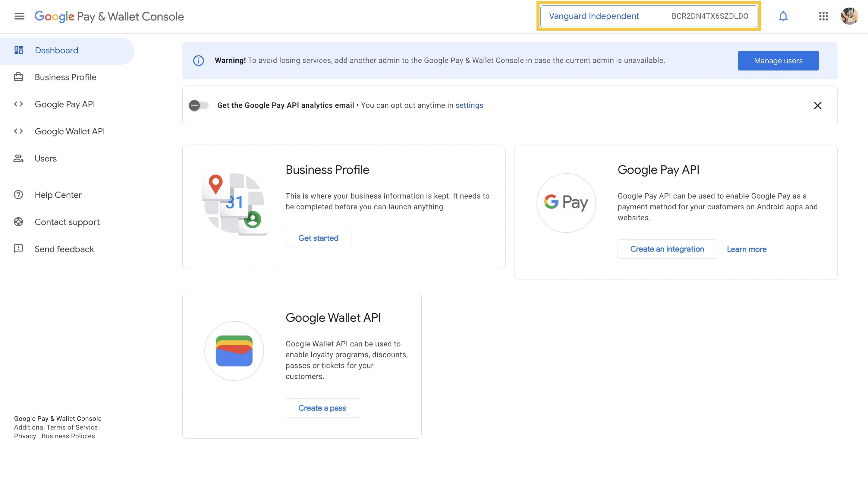Click Create an integration button
Image resolution: width=868 pixels, height=488 pixels.
tap(667, 249)
